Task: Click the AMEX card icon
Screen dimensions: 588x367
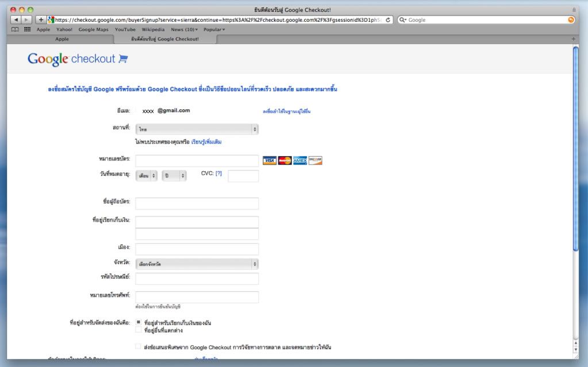Action: click(300, 160)
